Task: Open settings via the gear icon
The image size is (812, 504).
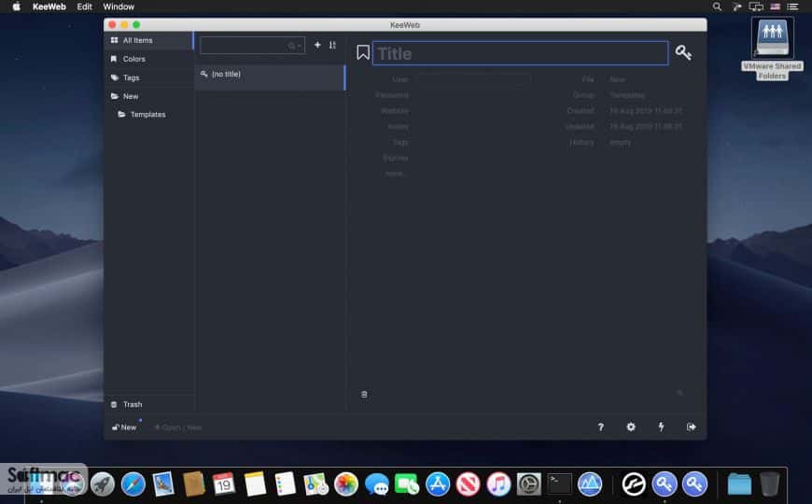Action: (x=631, y=427)
